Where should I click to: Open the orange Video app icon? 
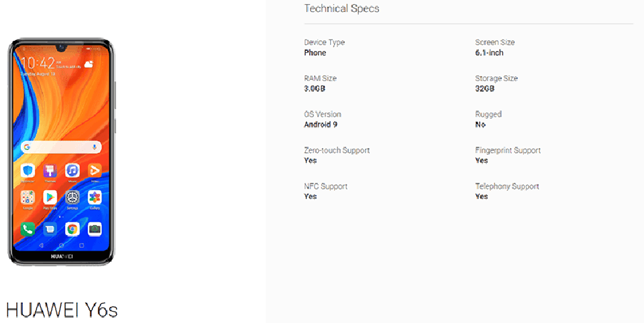tap(95, 170)
